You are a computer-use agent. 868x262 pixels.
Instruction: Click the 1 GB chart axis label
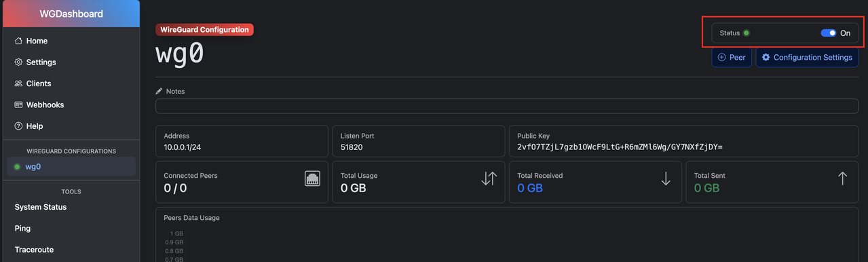(176, 233)
